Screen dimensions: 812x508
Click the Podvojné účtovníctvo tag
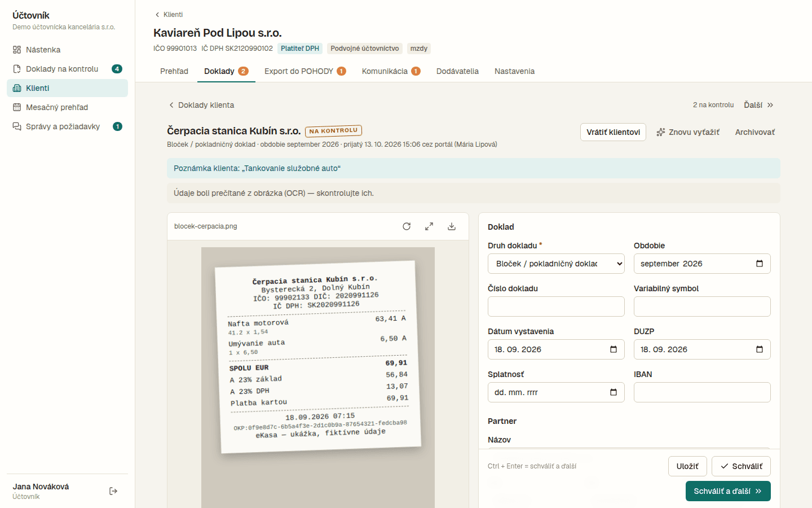365,49
